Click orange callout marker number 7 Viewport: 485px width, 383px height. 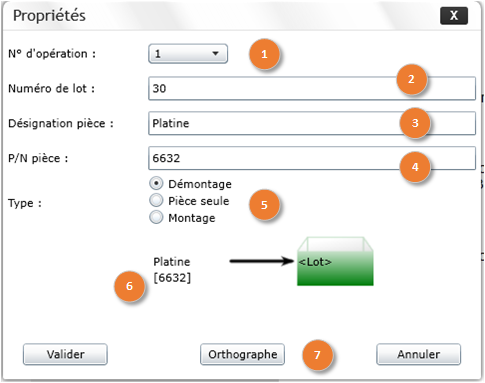[x=317, y=355]
